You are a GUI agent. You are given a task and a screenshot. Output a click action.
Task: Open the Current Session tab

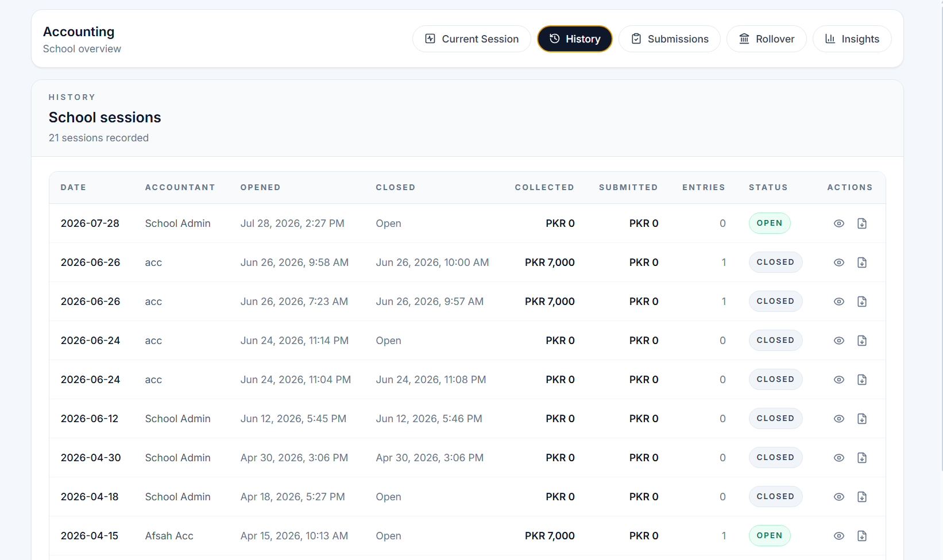point(471,39)
